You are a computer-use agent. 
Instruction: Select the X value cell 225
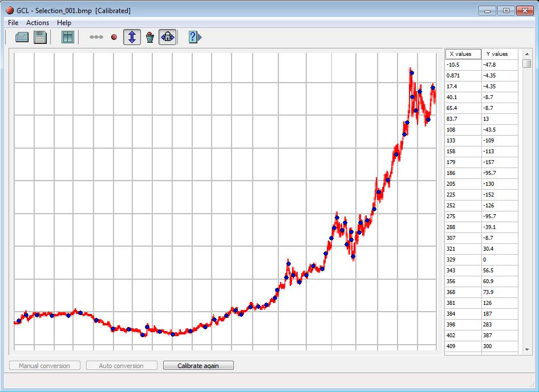point(463,195)
